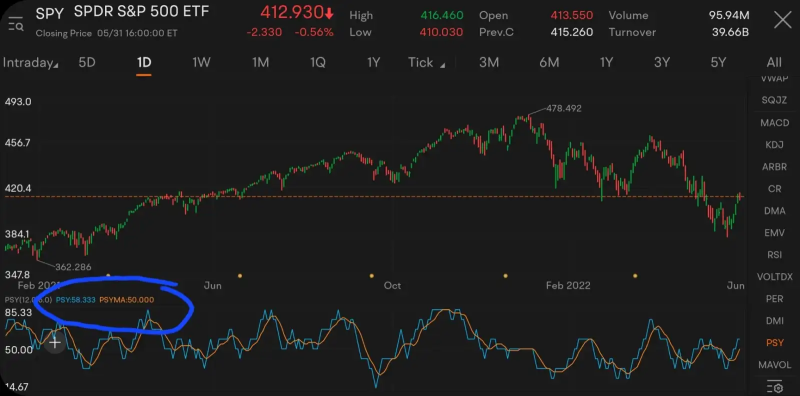Click the Low value 410.030
The image size is (800, 396).
point(442,33)
